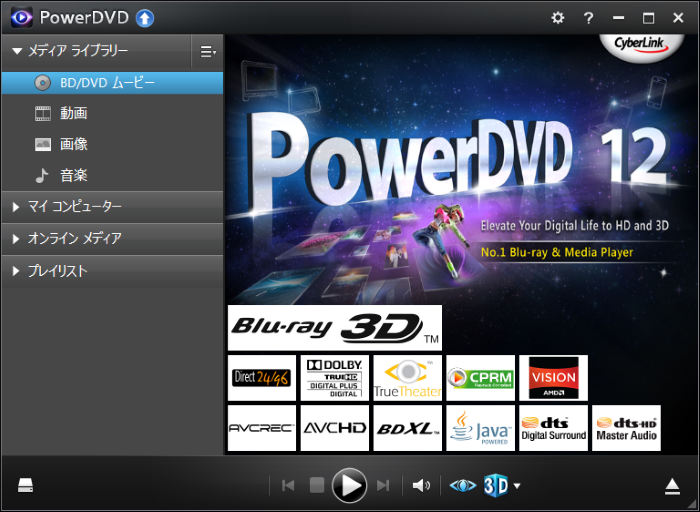Viewport: 700px width, 512px height.
Task: Click the Blu-ray 3D logo banner
Action: [x=334, y=328]
